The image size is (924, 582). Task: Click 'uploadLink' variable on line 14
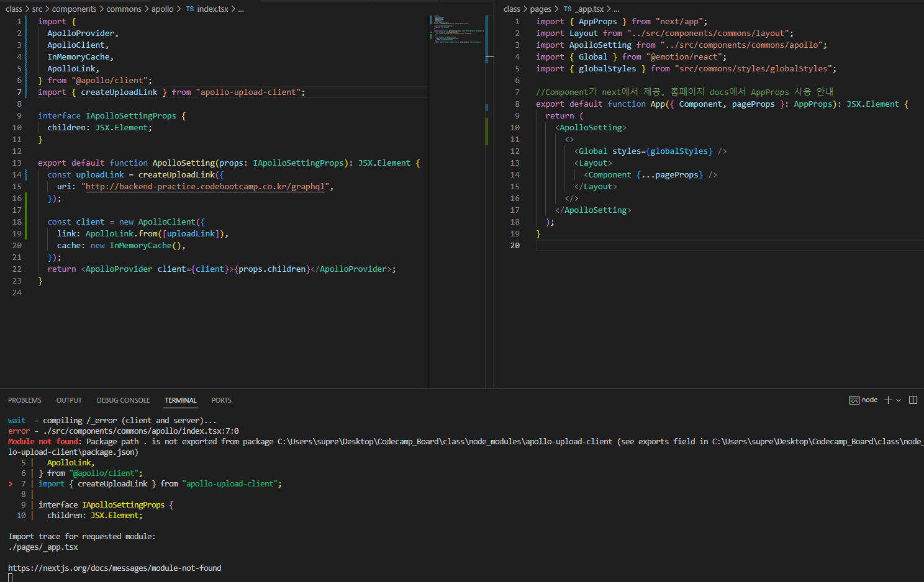(100, 175)
